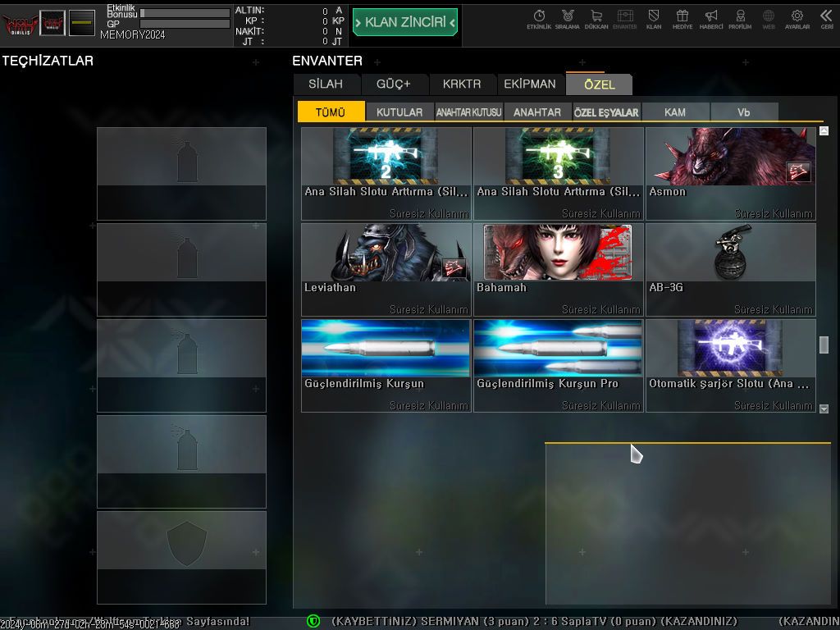This screenshot has width=840, height=630.
Task: Select Ana Silah Slotu Arttırma 3 item
Action: click(558, 174)
